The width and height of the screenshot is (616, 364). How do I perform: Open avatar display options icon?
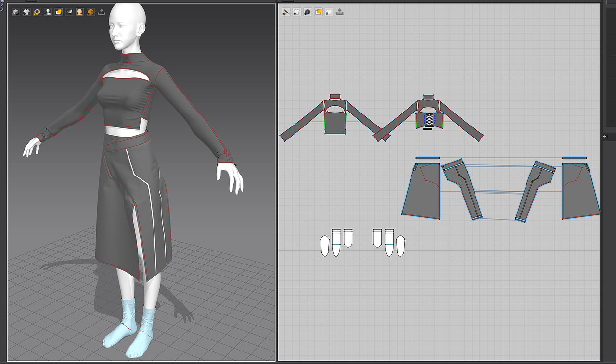[48, 12]
